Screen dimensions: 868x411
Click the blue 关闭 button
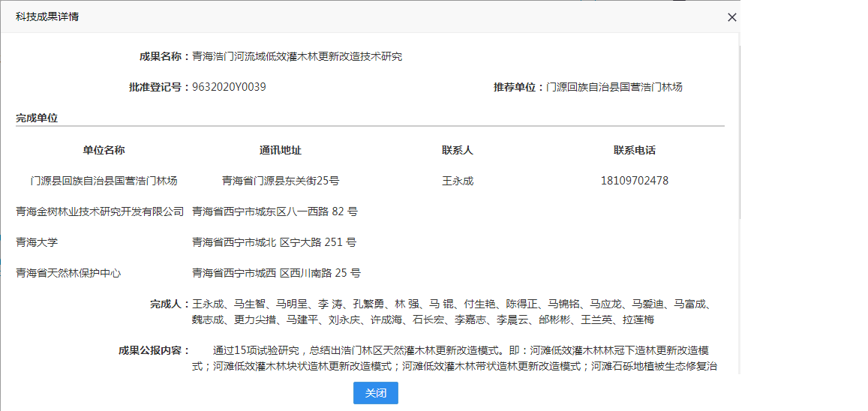375,393
